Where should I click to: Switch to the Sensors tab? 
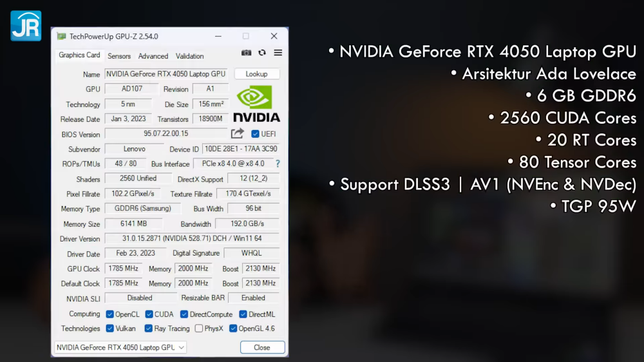pyautogui.click(x=119, y=56)
